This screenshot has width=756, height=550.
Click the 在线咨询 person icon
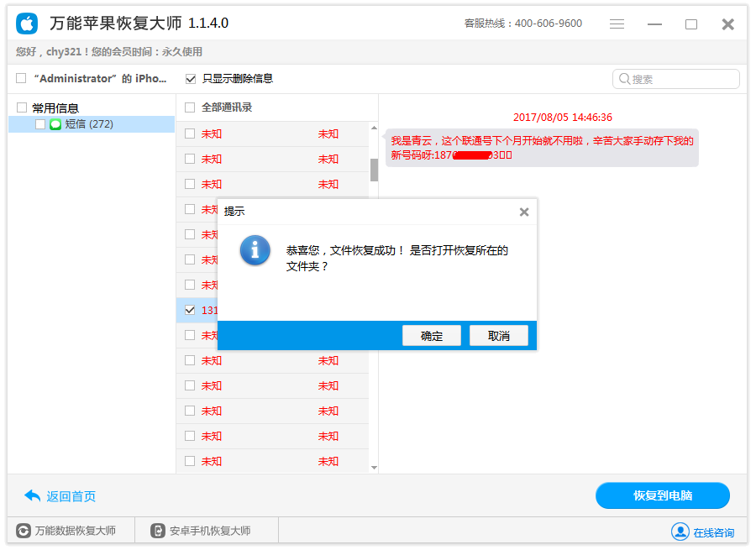680,532
